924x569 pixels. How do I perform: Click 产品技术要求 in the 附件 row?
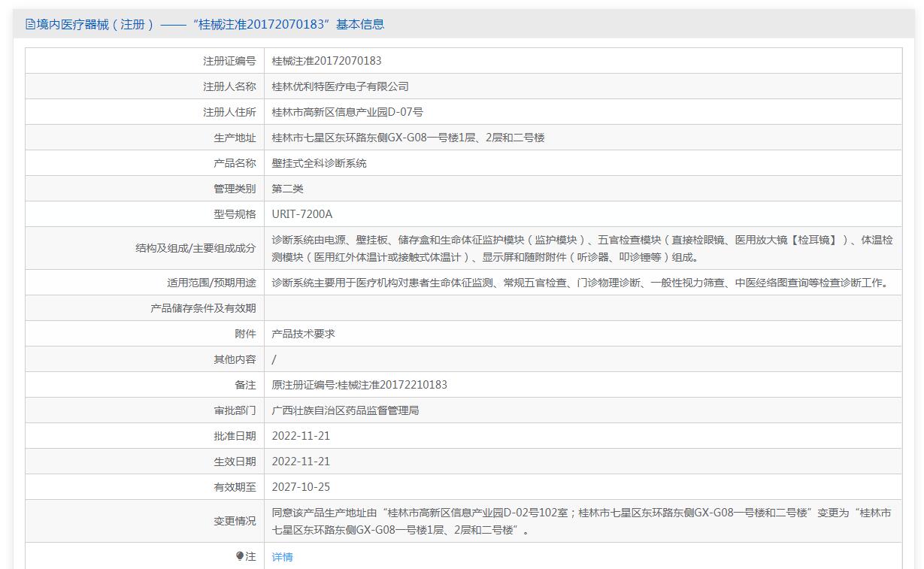click(x=303, y=334)
